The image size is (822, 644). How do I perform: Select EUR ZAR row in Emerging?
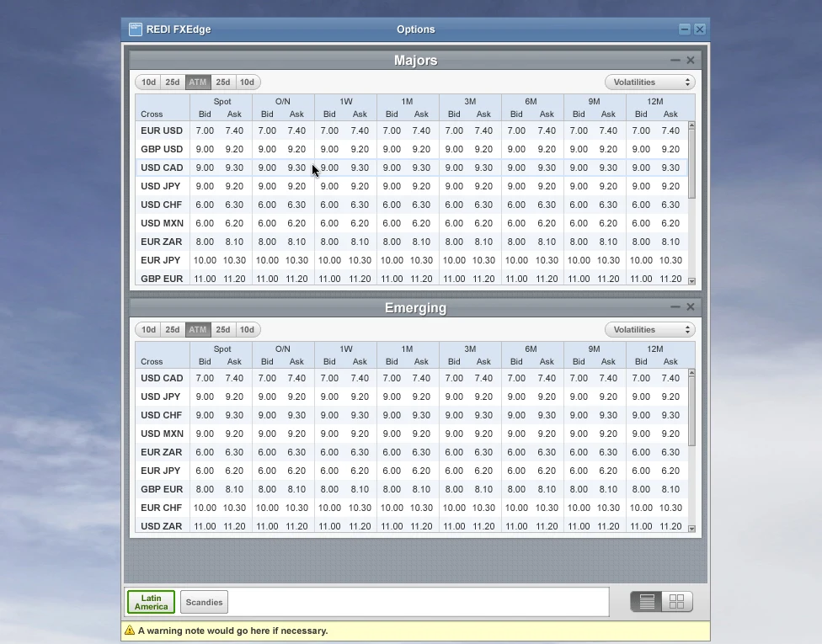[412, 452]
